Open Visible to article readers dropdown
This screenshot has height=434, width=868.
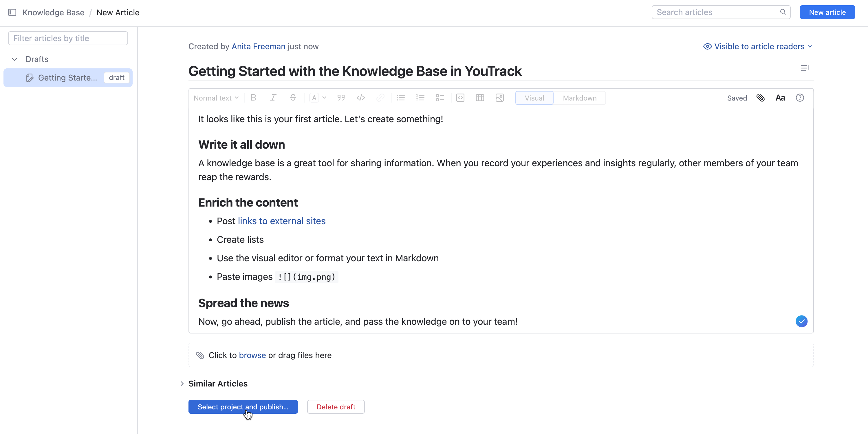click(757, 47)
